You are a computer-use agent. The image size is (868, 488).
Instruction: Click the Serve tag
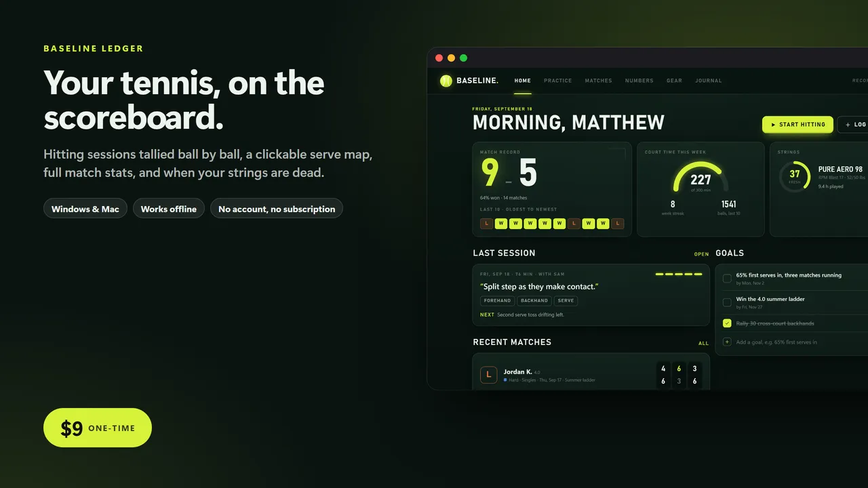click(566, 301)
